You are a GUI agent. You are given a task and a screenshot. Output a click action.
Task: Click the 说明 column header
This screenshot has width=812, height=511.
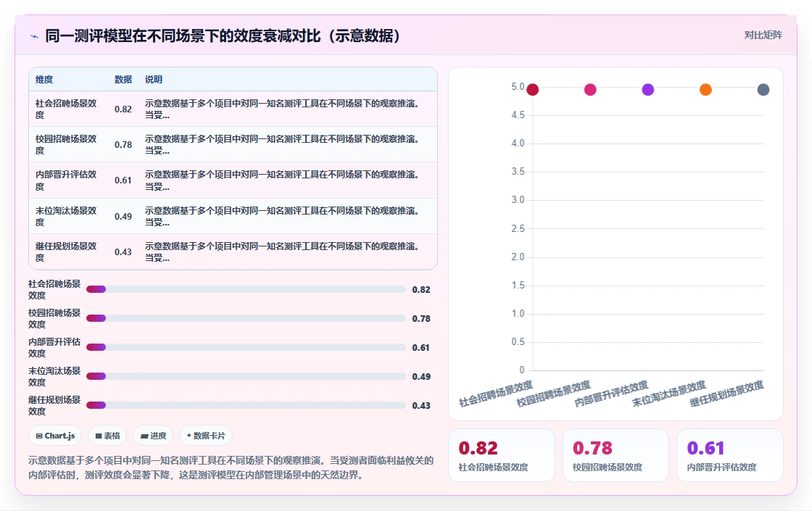pos(154,79)
